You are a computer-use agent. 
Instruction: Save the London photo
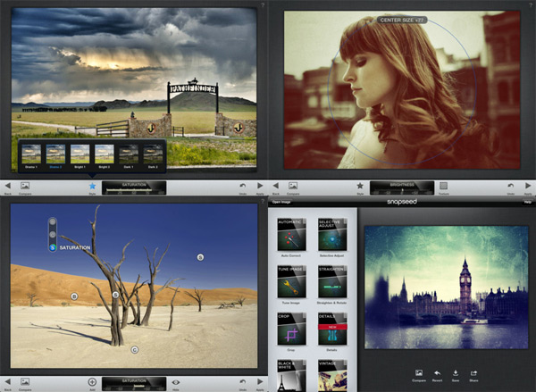pyautogui.click(x=456, y=376)
